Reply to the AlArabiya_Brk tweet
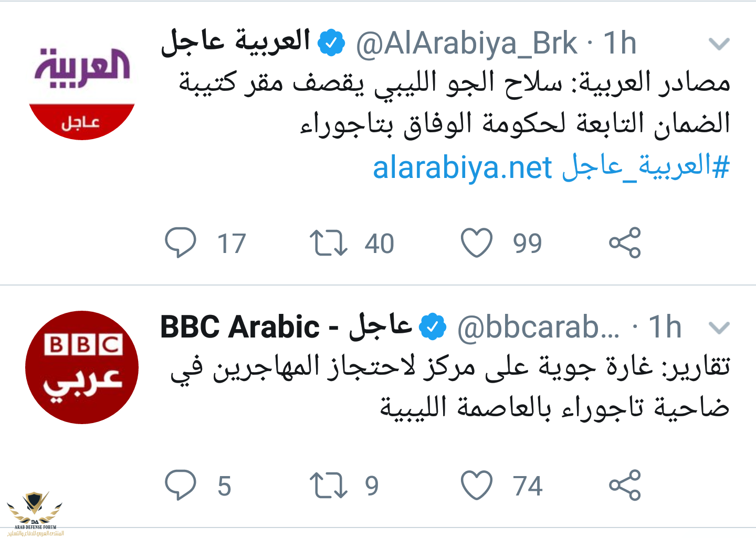The height and width of the screenshot is (538, 756). click(181, 242)
